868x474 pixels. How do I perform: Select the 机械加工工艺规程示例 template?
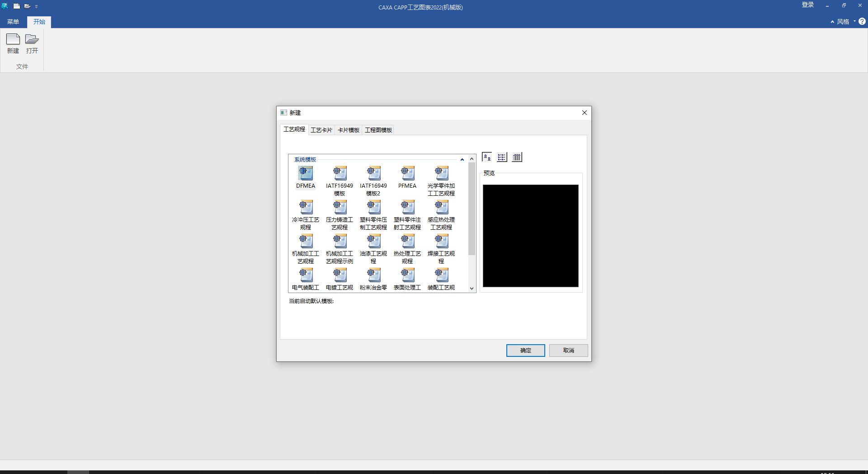coord(340,249)
